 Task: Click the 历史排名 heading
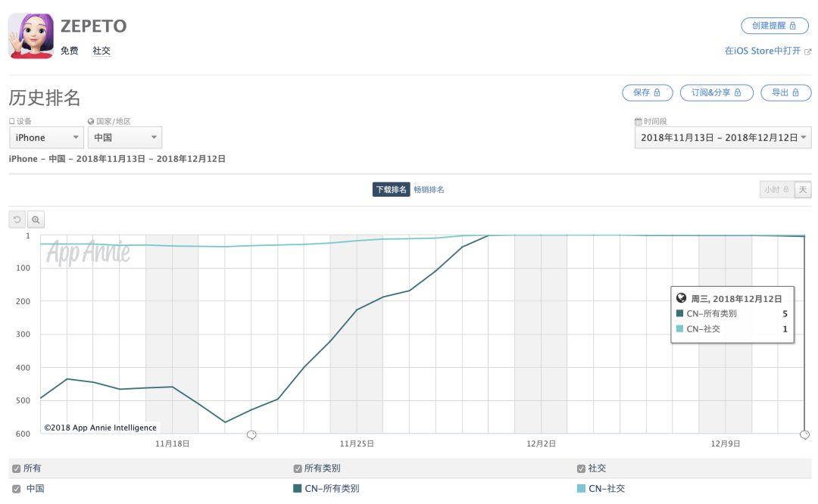45,98
